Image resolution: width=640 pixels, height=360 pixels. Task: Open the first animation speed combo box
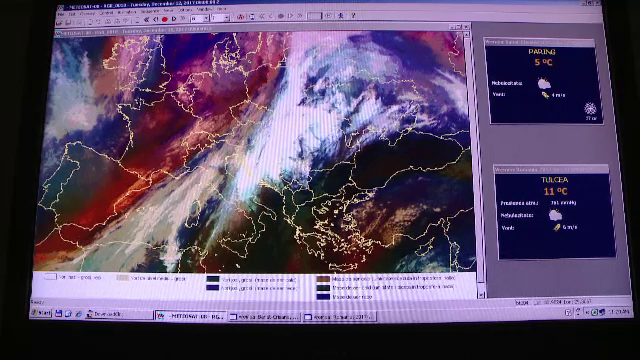200,18
